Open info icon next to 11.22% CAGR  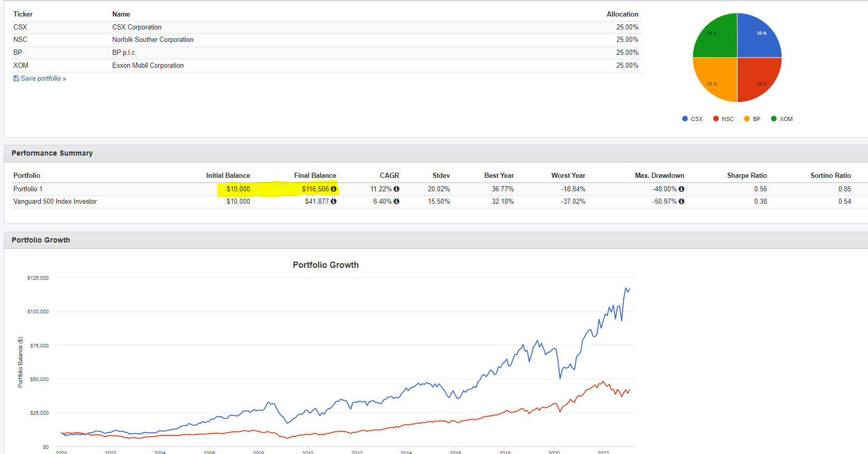[396, 189]
